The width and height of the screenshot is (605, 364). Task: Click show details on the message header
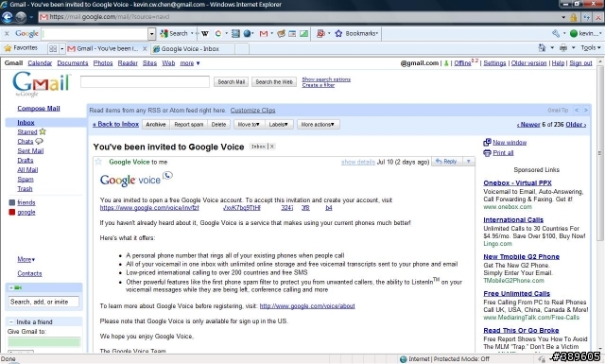tap(358, 162)
